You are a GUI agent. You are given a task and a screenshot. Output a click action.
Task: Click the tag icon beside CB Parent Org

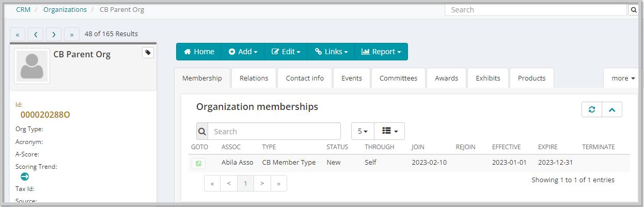click(x=148, y=53)
